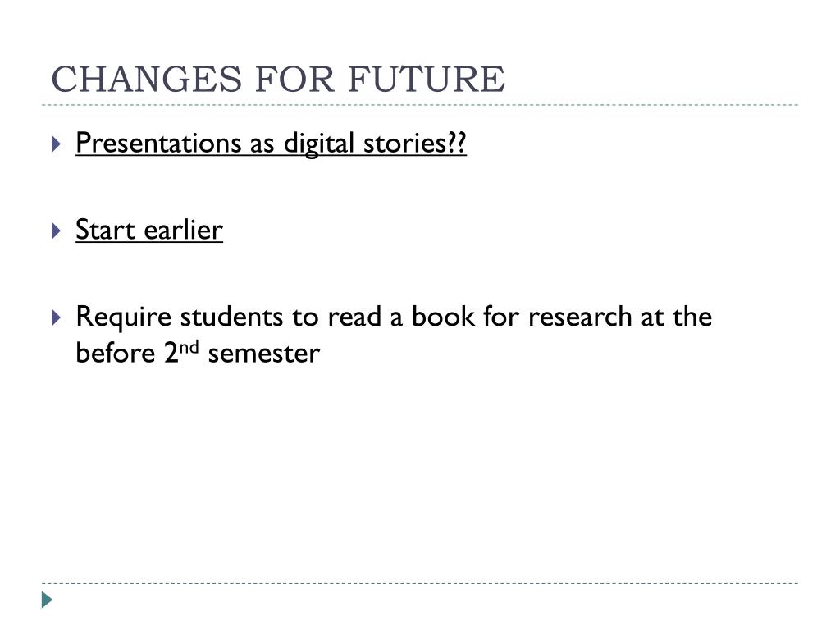This screenshot has width=840, height=630.
Task: Click the dashed line under the title
Action: (420, 105)
